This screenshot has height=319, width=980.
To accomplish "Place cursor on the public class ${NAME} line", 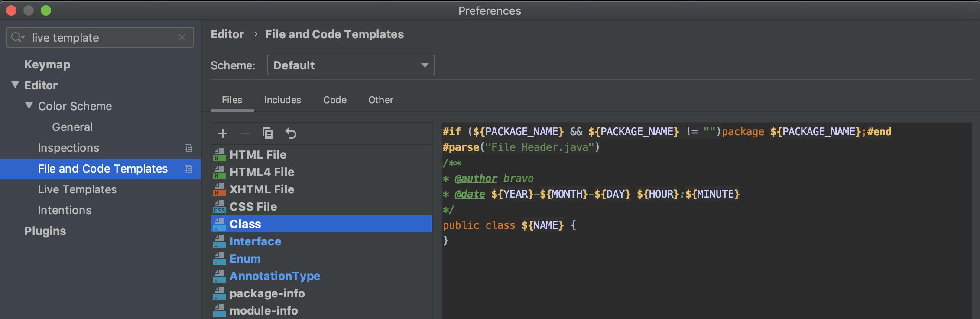I will point(509,225).
